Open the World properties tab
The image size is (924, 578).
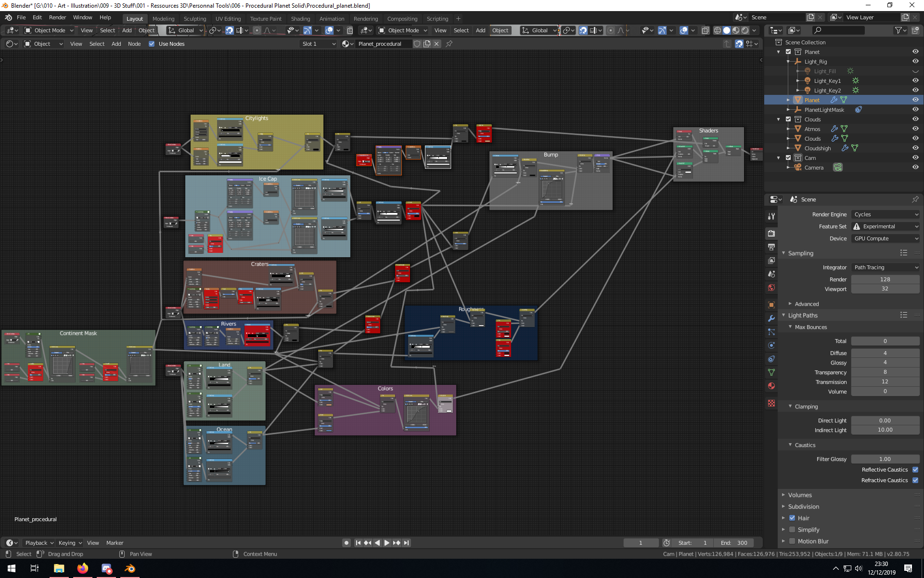point(771,288)
